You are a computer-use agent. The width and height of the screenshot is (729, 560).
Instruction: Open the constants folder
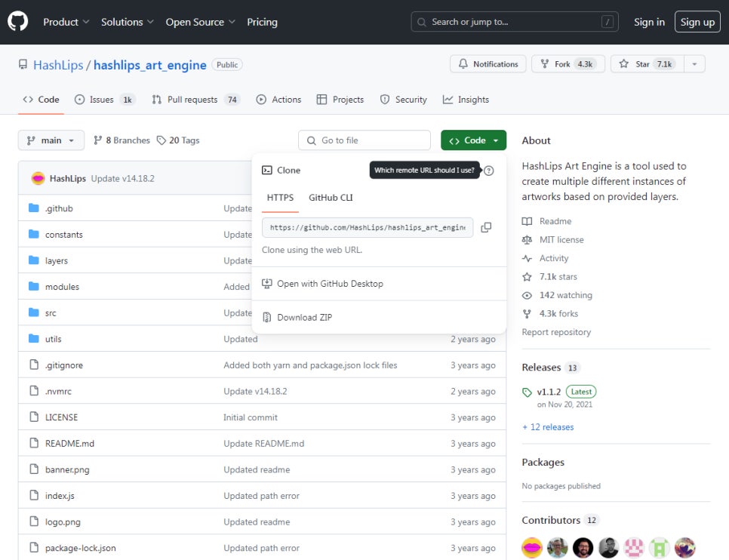[x=63, y=235]
